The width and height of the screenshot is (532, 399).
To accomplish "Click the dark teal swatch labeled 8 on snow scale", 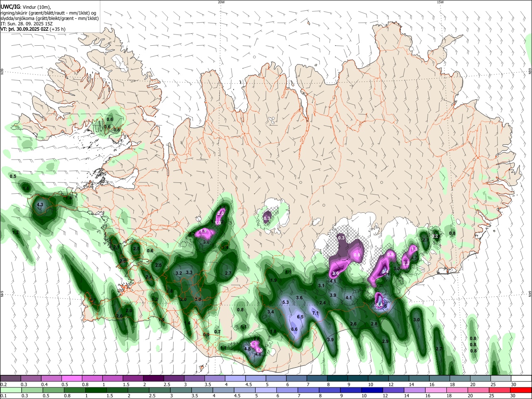I will pos(337,378).
